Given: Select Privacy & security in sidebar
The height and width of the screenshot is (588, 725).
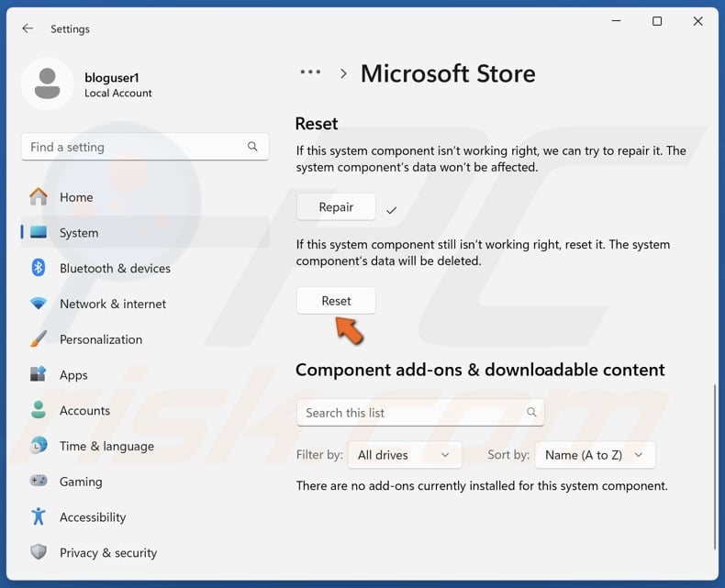Looking at the screenshot, I should click(107, 553).
